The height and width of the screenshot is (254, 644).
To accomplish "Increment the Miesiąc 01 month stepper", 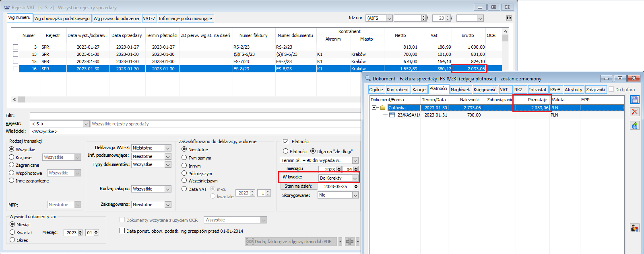I will tap(96, 231).
